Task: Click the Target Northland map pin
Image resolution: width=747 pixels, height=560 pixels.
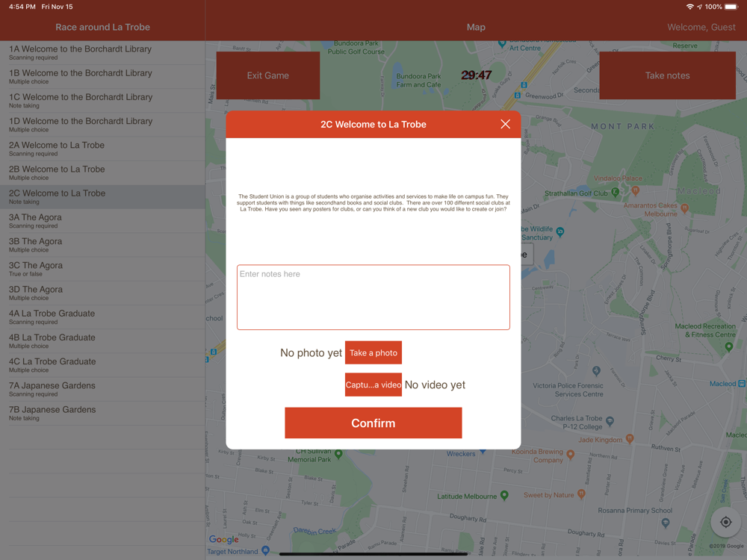Action: coord(266,550)
